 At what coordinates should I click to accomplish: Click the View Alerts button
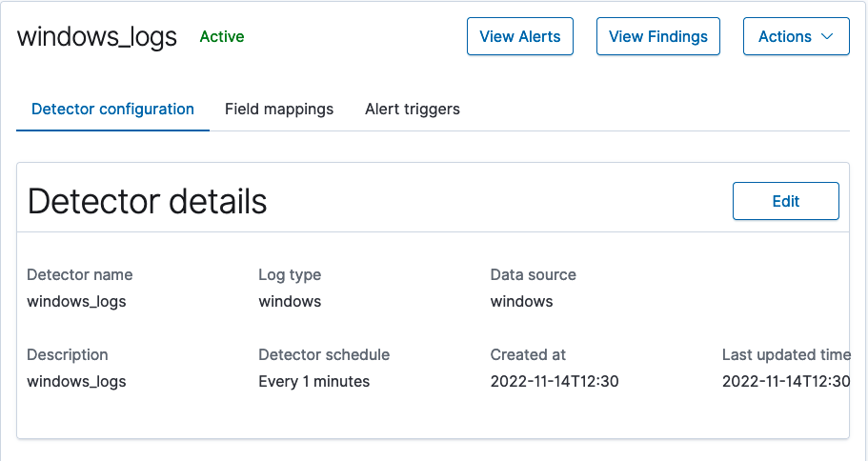pos(519,36)
